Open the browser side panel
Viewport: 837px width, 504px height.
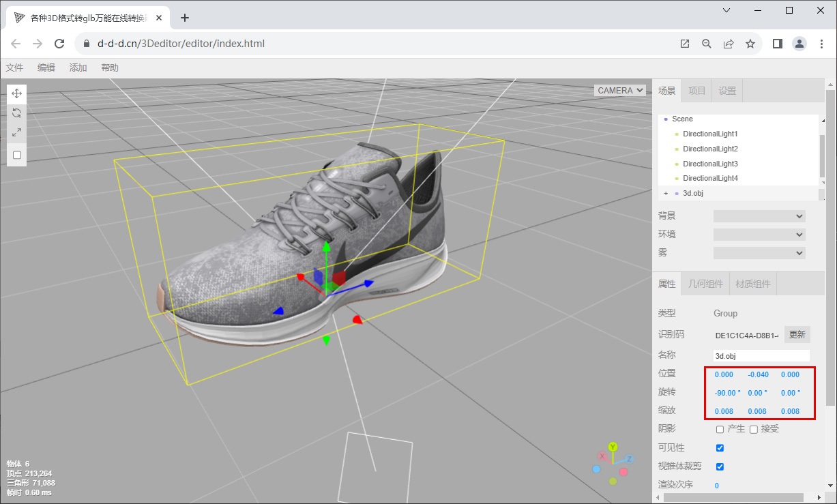click(777, 44)
